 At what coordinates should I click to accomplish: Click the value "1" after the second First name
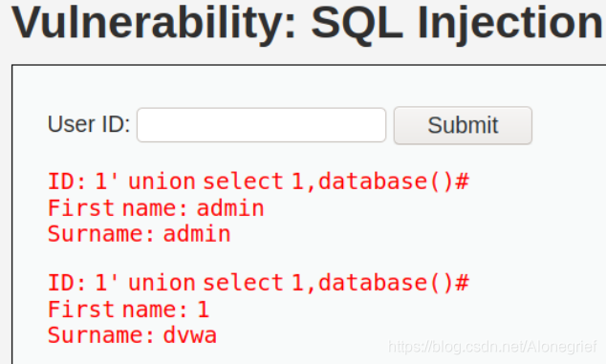tap(204, 310)
